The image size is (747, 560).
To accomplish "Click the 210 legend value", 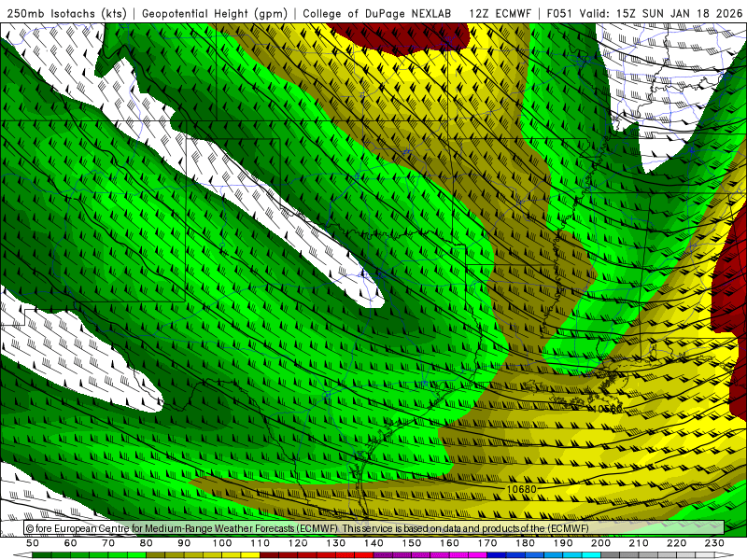I will [x=639, y=543].
